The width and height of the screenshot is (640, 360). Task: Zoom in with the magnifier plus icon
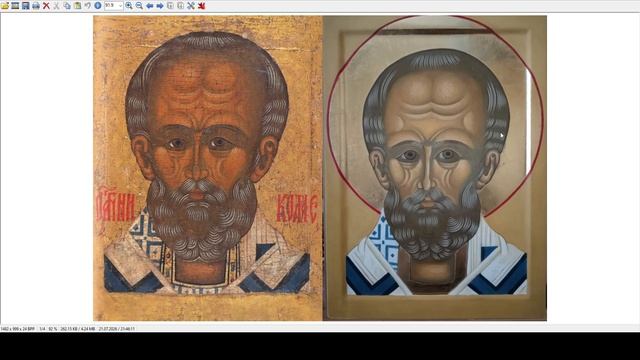(129, 6)
